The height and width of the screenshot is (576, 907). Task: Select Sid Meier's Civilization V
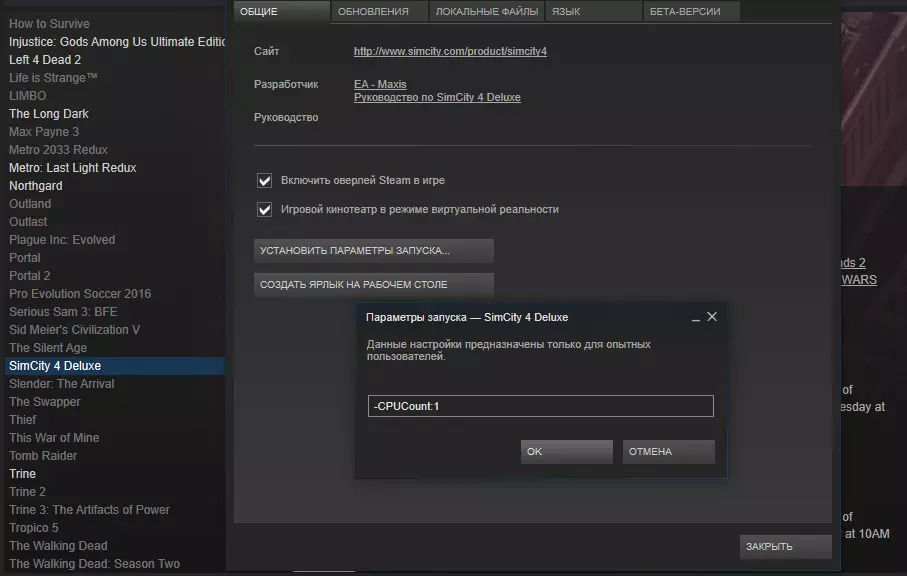coord(74,330)
